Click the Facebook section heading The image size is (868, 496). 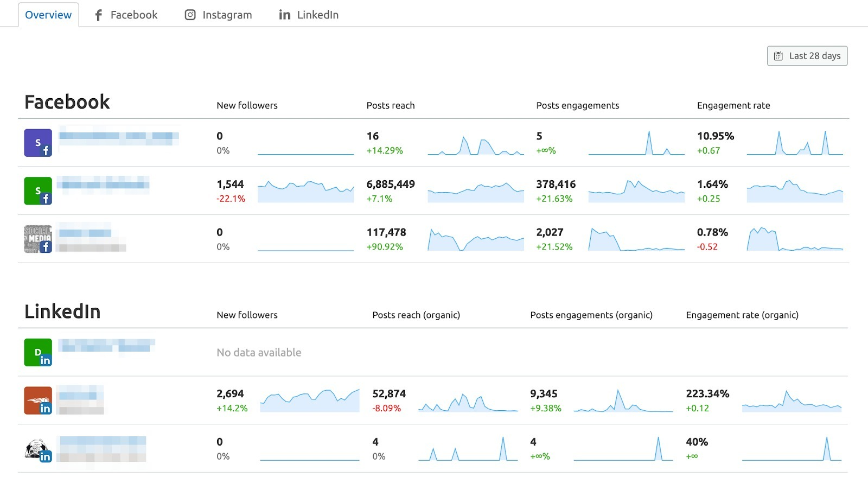point(67,102)
